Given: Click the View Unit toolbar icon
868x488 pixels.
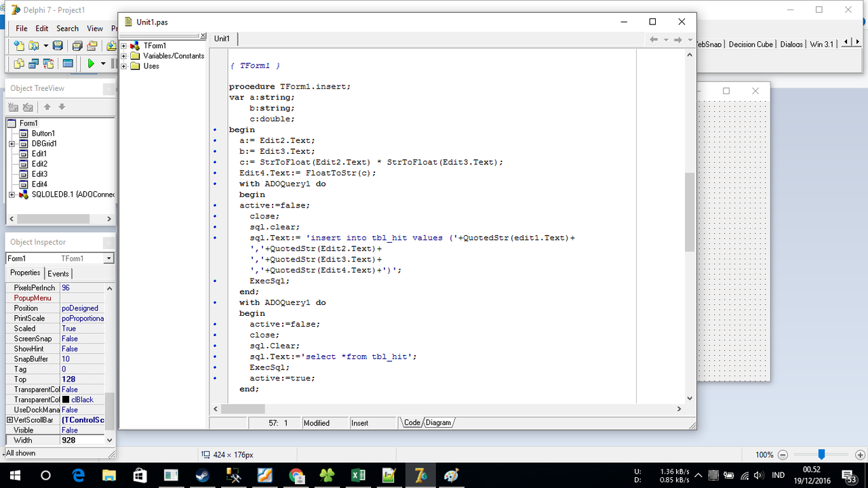Looking at the screenshot, I should point(18,64).
